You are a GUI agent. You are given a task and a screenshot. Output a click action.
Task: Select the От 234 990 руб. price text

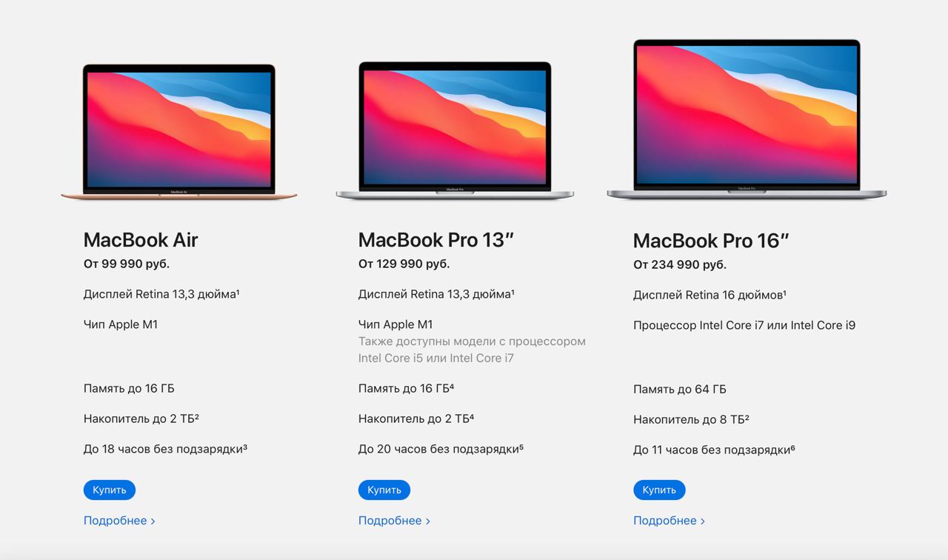(680, 264)
